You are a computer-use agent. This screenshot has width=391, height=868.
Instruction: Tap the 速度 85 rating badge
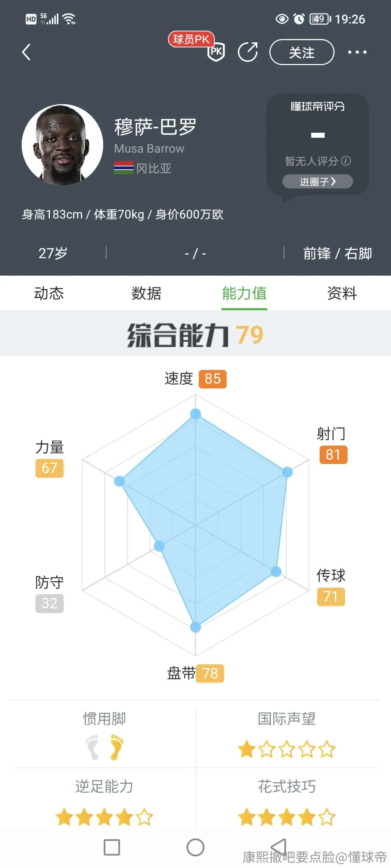point(213,379)
